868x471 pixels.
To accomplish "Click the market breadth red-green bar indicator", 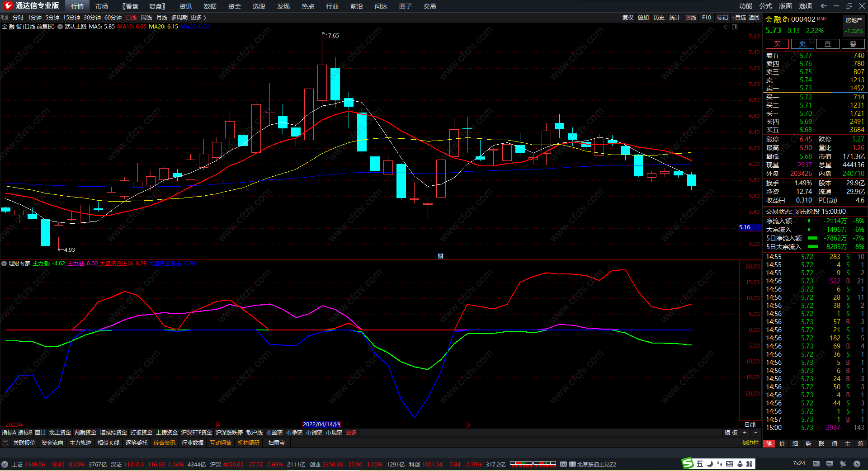I will tap(533, 464).
